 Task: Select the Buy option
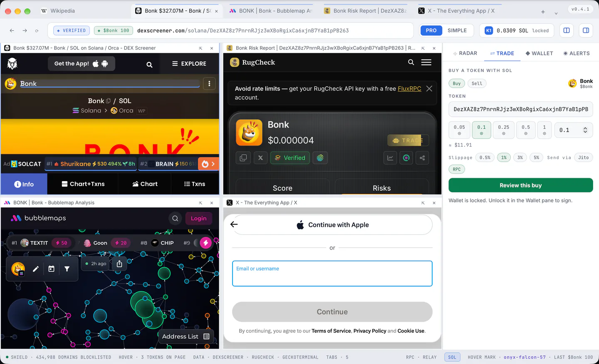(457, 84)
